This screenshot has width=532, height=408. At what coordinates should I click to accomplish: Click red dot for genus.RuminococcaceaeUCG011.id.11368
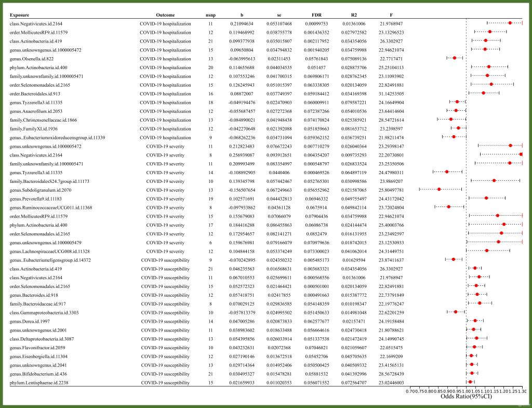tap(449, 207)
